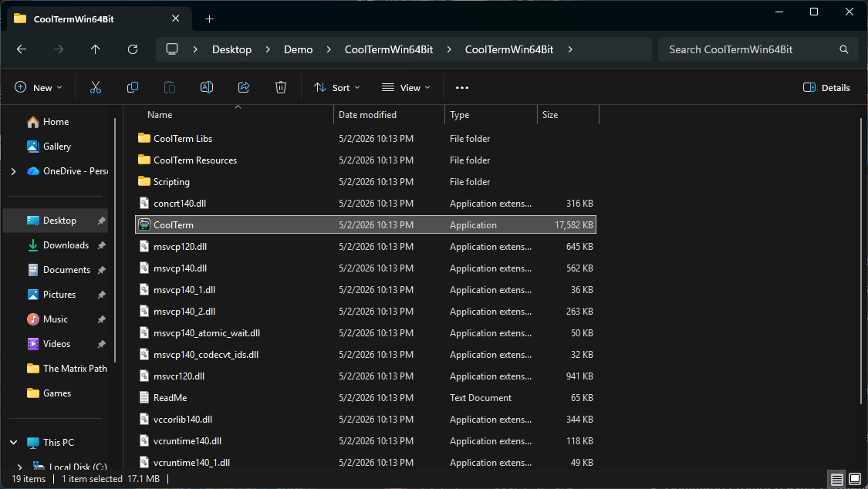
Task: Switch to large thumbnails view icon
Action: 855,479
